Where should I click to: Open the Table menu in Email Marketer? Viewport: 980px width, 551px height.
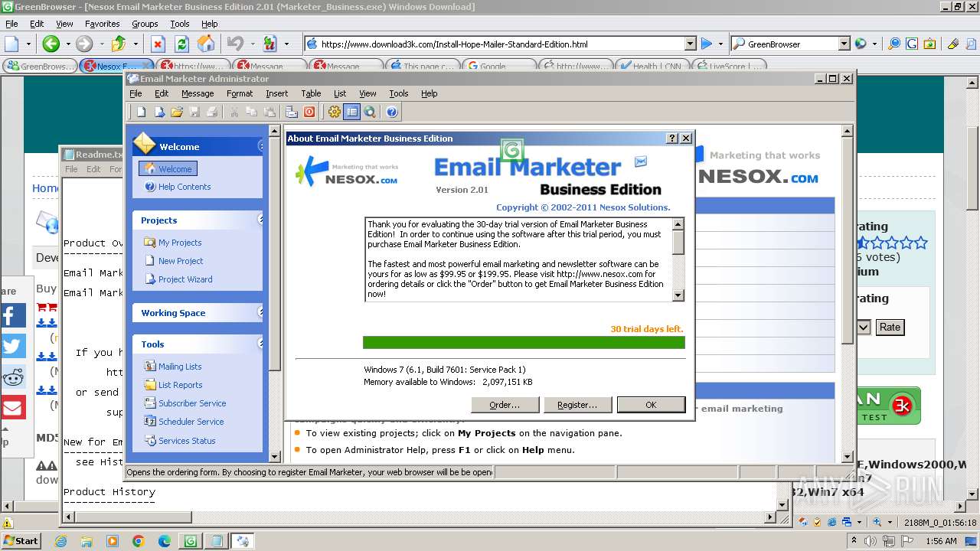[x=311, y=93]
